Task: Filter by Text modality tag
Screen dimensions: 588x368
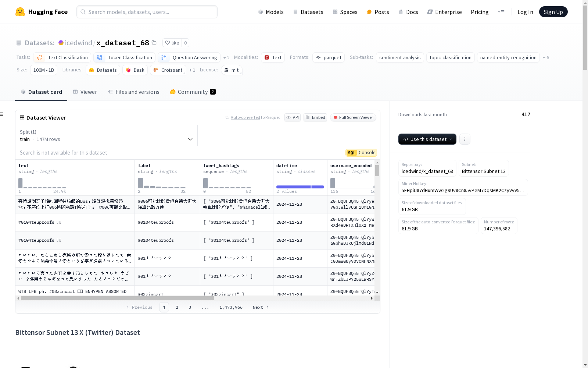Action: [273, 57]
